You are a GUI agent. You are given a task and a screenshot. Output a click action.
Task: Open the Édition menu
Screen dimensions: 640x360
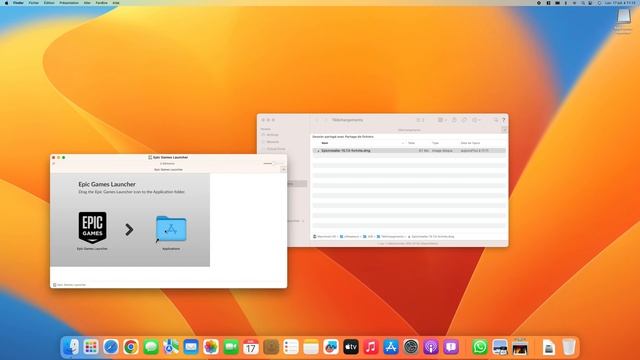click(49, 3)
